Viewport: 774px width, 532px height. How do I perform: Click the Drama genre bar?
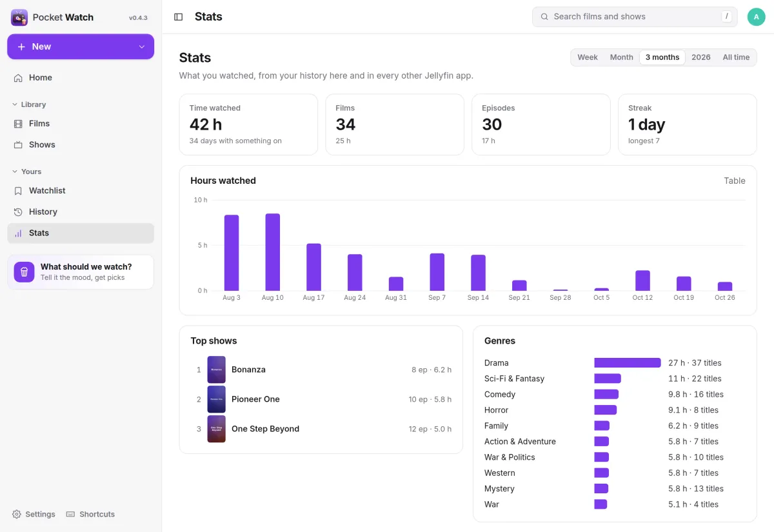(628, 363)
